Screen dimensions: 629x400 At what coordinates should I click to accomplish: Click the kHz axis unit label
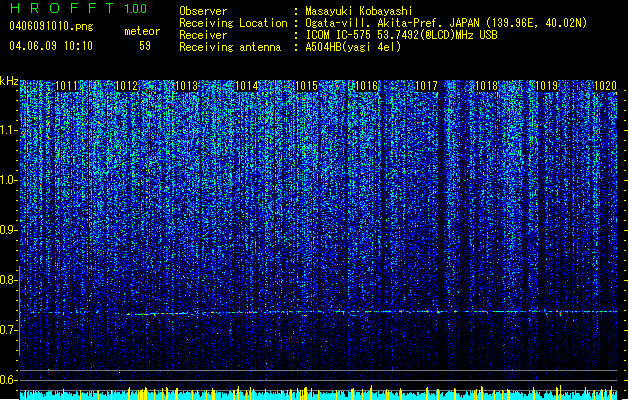9,81
